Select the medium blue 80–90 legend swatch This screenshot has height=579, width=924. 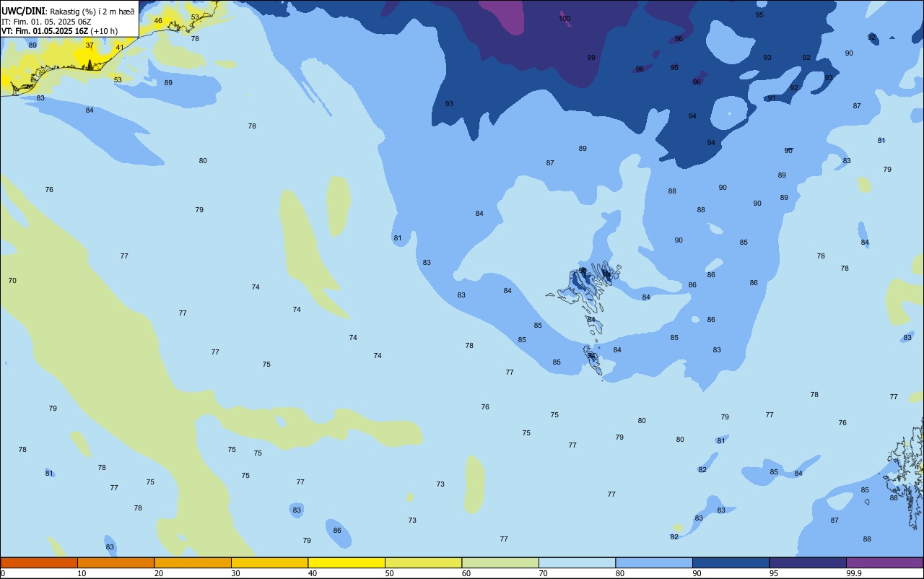(x=654, y=562)
